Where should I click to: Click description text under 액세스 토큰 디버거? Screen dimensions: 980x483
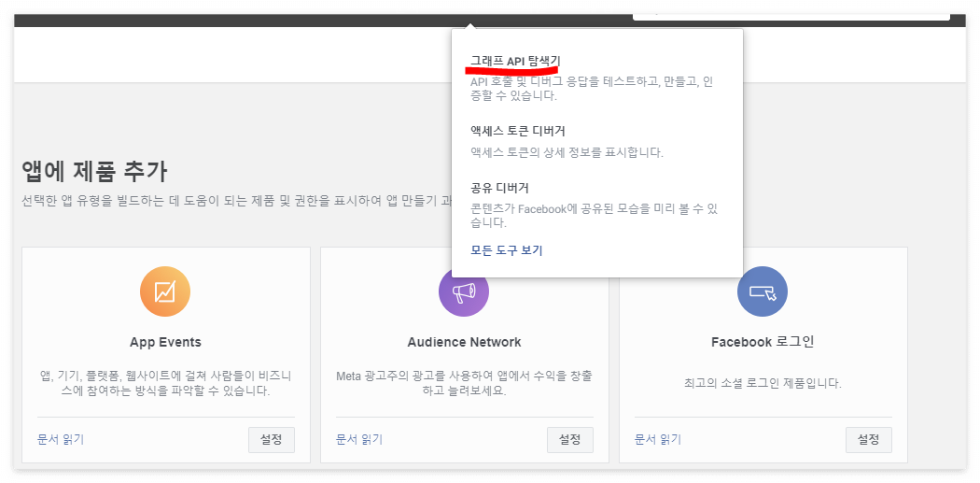coord(567,152)
